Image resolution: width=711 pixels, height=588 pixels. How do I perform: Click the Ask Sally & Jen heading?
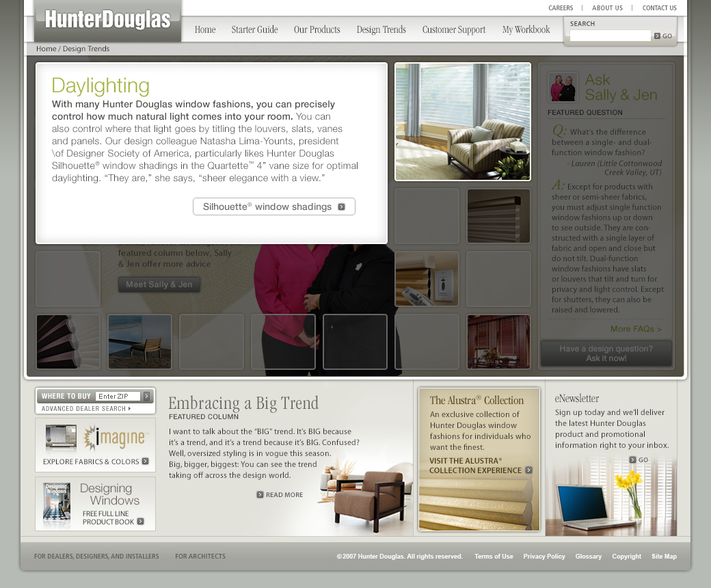[621, 87]
